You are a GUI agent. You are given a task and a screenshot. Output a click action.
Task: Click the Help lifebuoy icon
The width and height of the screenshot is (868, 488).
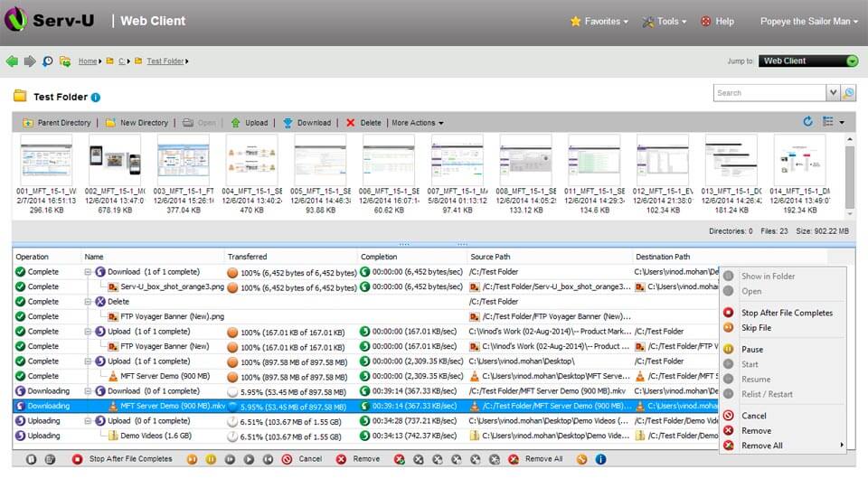click(x=706, y=22)
